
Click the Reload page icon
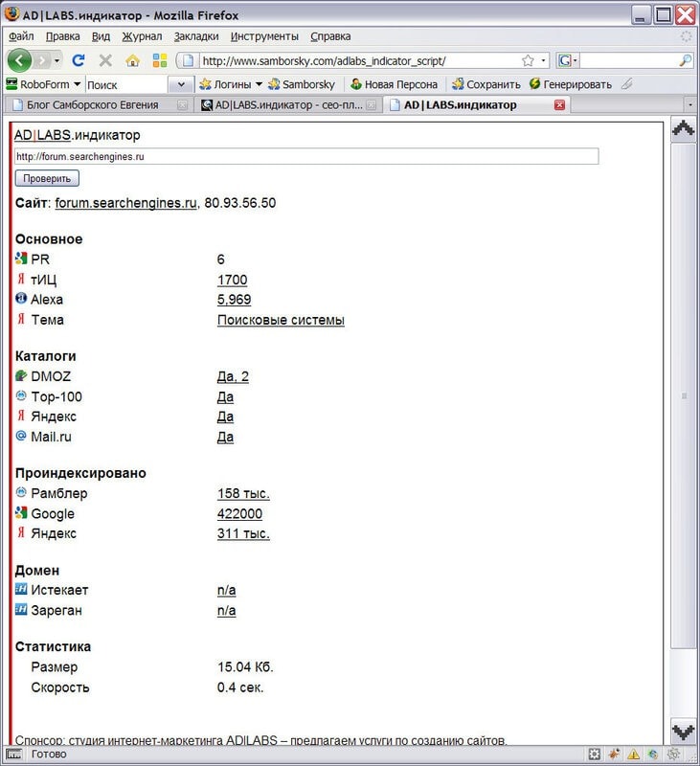(x=79, y=60)
